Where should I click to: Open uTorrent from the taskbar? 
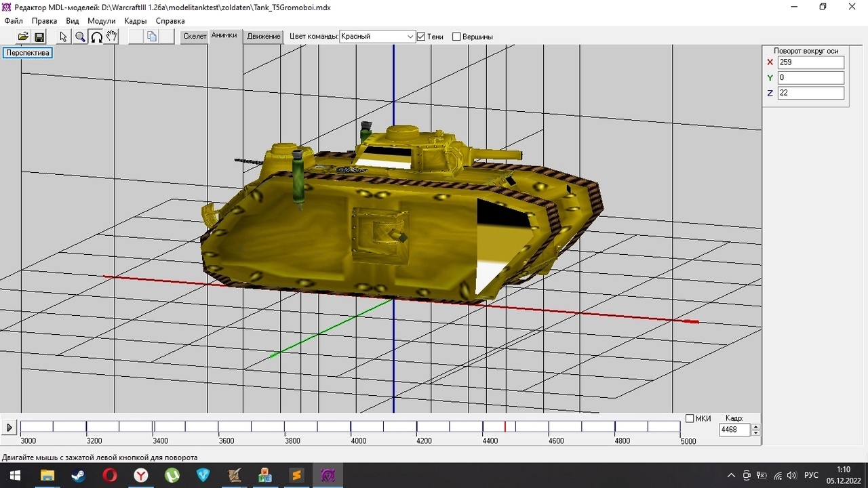[172, 476]
